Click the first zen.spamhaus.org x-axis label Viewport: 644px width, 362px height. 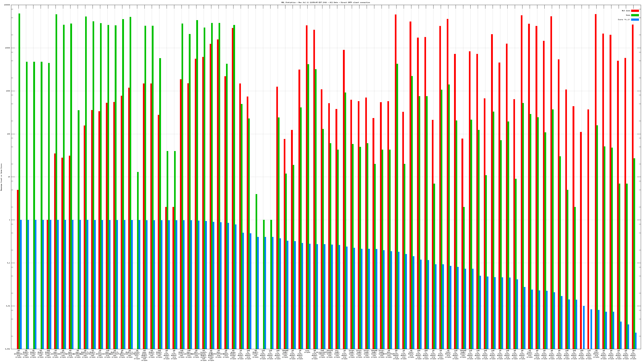click(19, 354)
